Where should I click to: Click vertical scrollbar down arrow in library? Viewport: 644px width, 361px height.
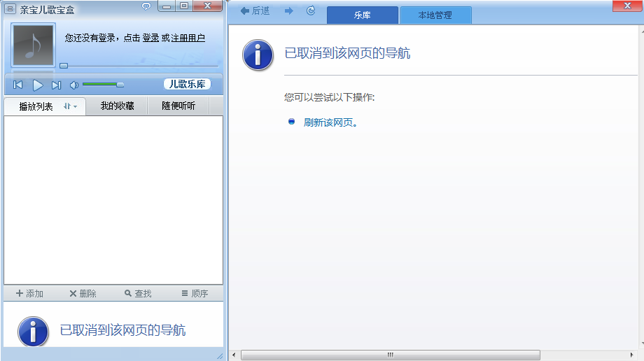(x=642, y=344)
